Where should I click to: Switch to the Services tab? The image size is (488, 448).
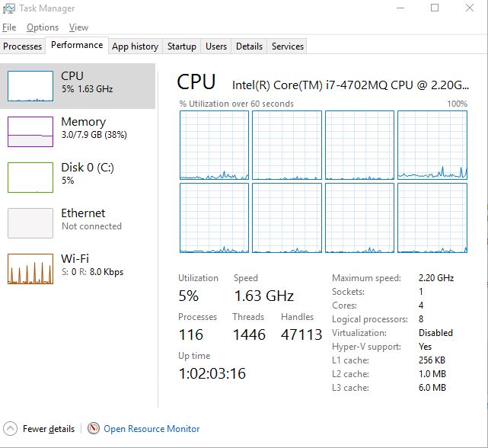coord(287,46)
